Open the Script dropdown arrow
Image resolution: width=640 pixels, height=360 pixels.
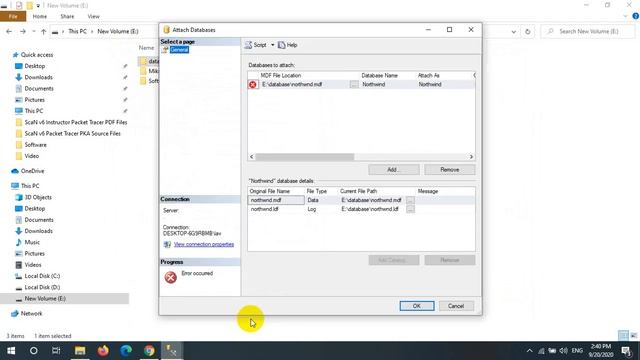pos(273,45)
